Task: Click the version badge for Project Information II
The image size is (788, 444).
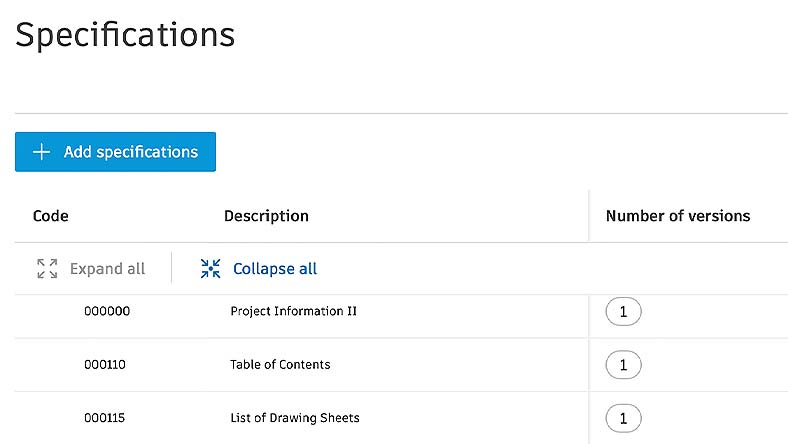Action: coord(623,312)
